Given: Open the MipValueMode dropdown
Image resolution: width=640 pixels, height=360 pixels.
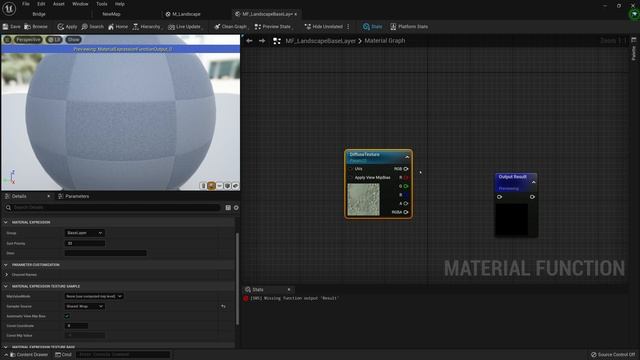Looking at the screenshot, I should click(94, 296).
